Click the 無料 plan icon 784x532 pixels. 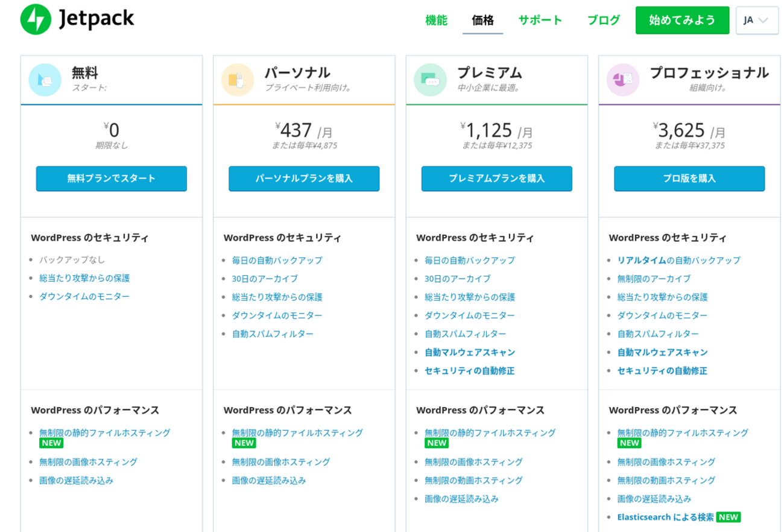[45, 80]
